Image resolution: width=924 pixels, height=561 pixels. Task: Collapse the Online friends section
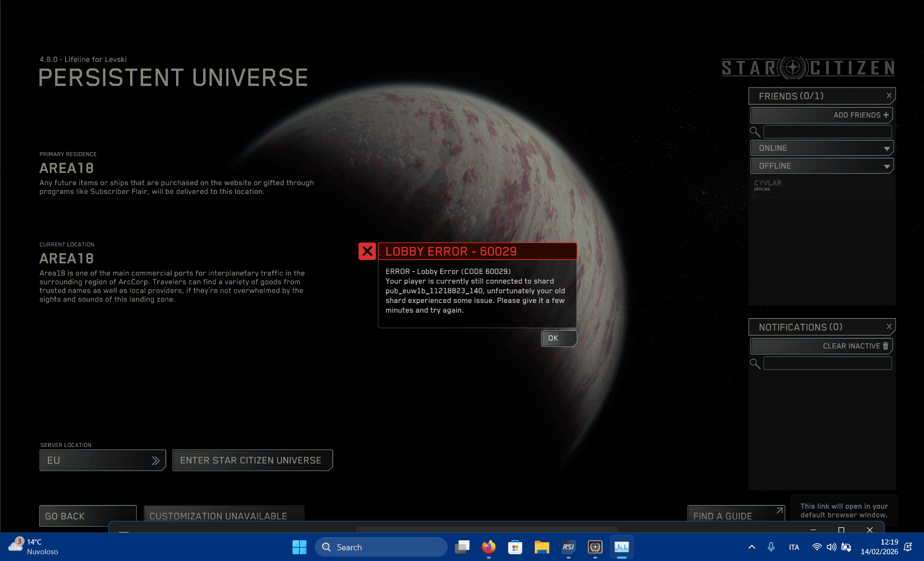click(x=821, y=148)
